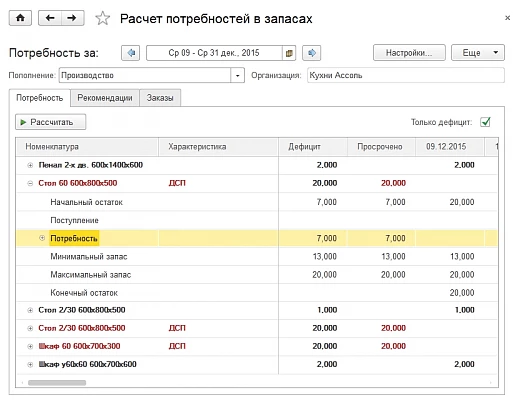Click Дефицит column header
Screen dimensions: 518x400
click(x=313, y=147)
